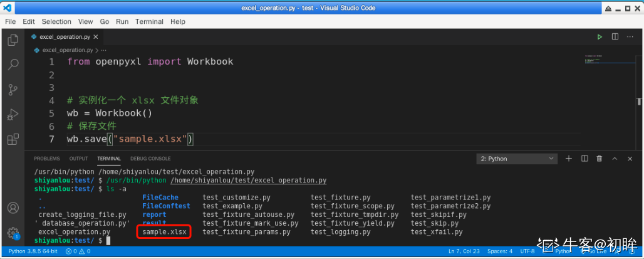644x259 pixels.
Task: Kill terminal with trash icon
Action: point(600,159)
